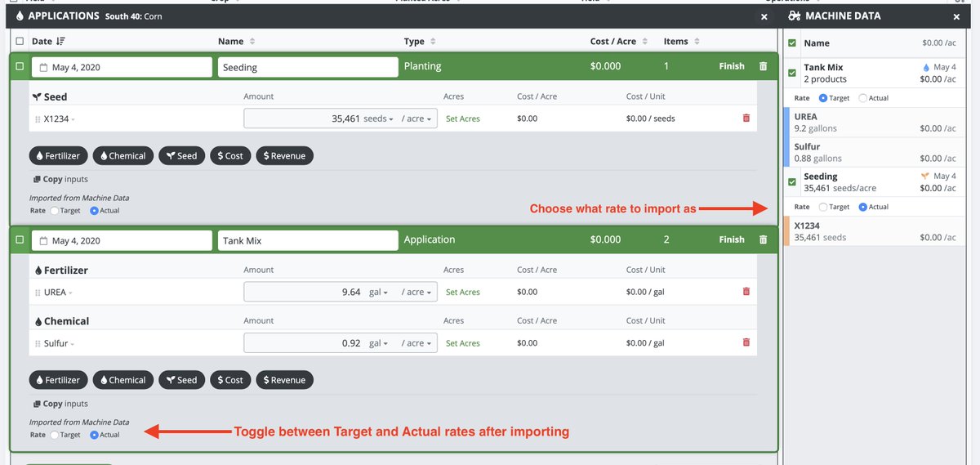The height and width of the screenshot is (465, 980).
Task: Grab the drag handle beside UREA
Action: pos(38,293)
